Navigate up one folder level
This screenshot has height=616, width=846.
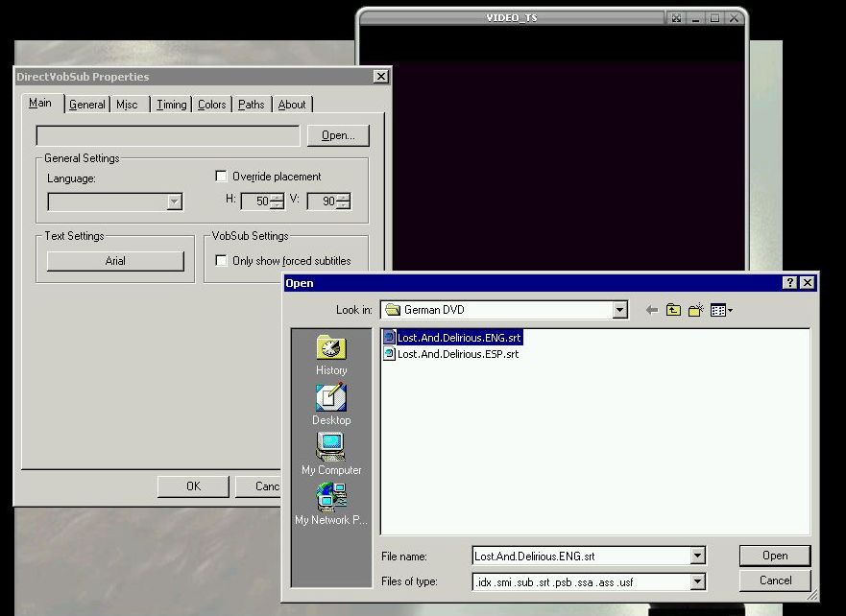[x=674, y=310]
